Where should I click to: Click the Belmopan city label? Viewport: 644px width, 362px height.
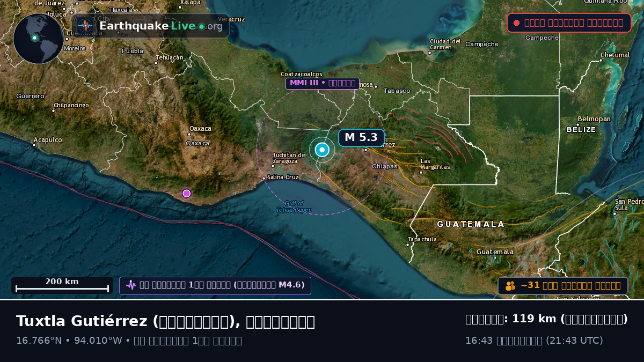(x=594, y=119)
